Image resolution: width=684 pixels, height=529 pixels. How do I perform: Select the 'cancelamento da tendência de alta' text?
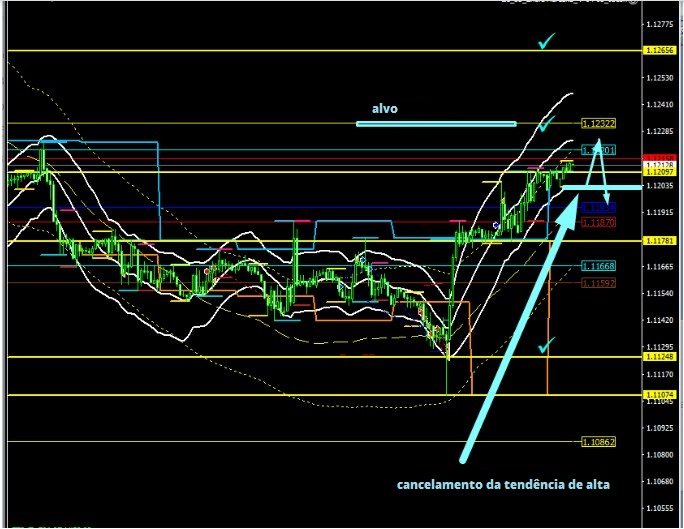[503, 485]
